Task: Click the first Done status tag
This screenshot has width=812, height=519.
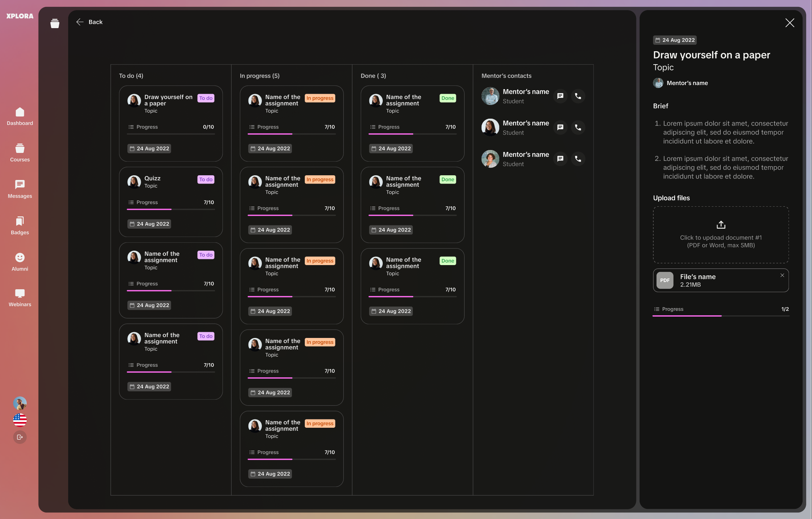Action: tap(448, 98)
